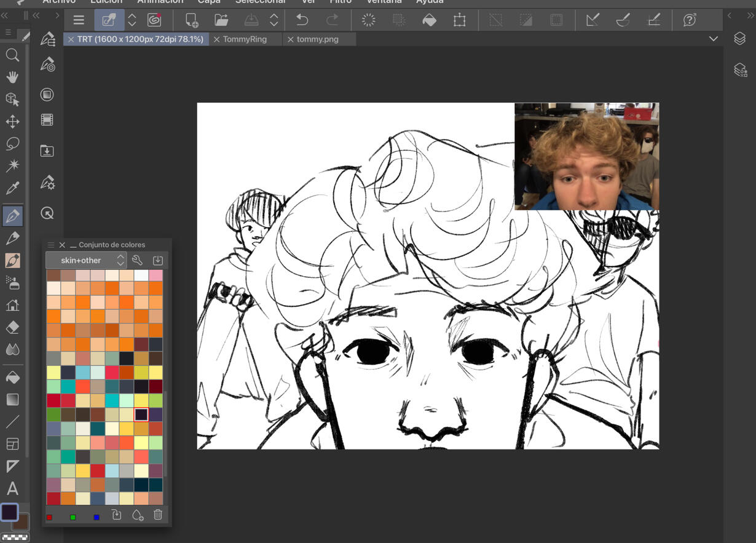
Task: Delete color using the trash icon
Action: pos(158,515)
